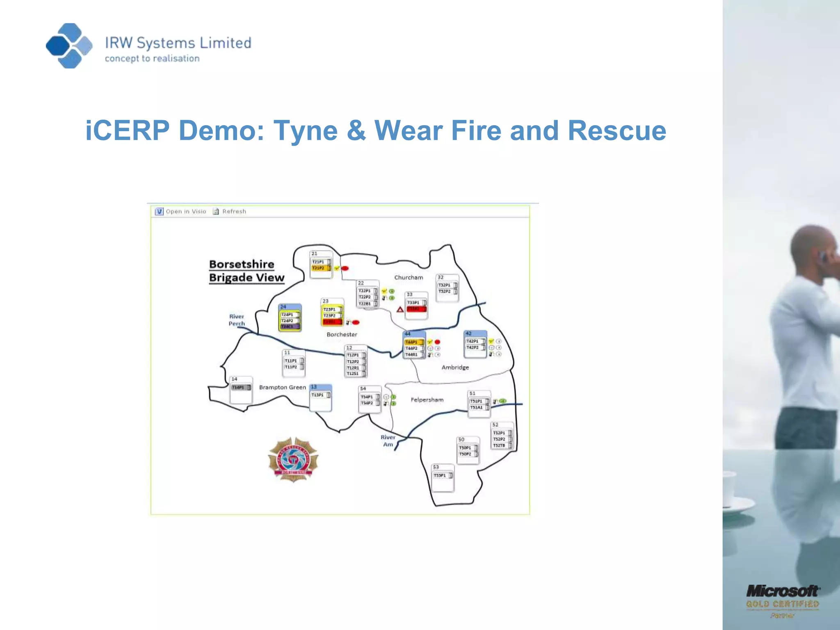The height and width of the screenshot is (630, 840).
Task: Select appliance T12S1 in station 12
Action: (x=356, y=374)
